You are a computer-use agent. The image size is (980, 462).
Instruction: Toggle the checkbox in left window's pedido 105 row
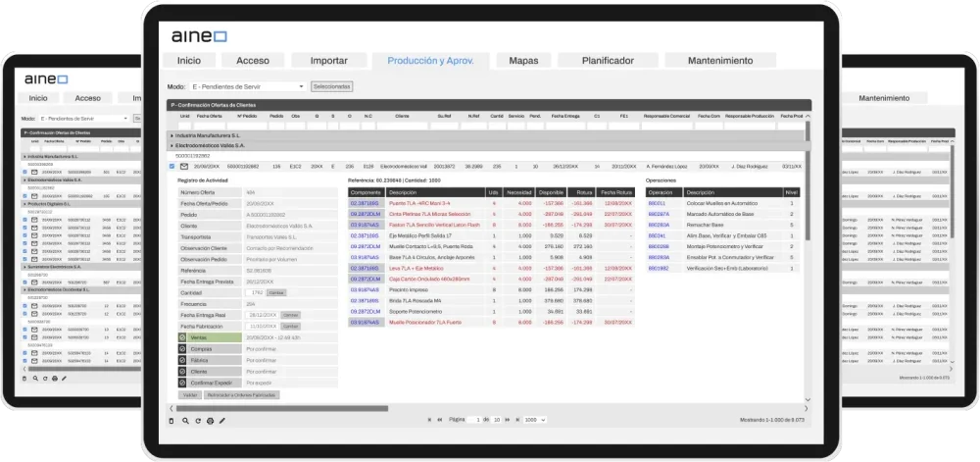click(25, 195)
